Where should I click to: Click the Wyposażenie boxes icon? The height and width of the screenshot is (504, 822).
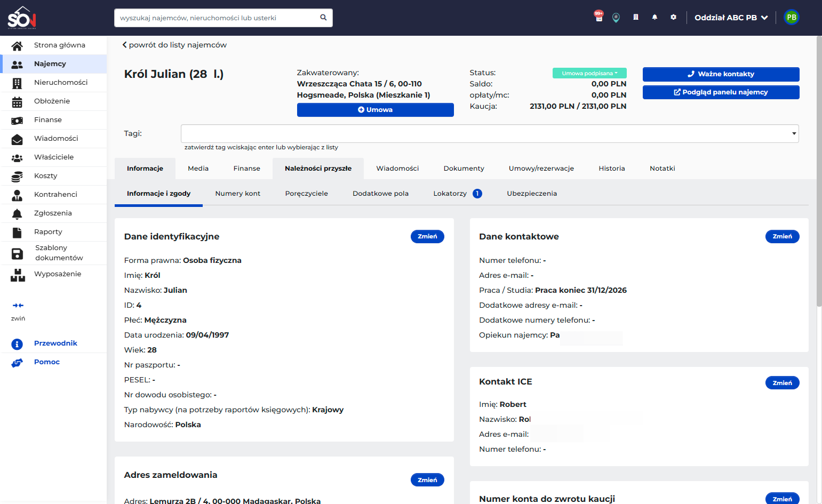18,275
